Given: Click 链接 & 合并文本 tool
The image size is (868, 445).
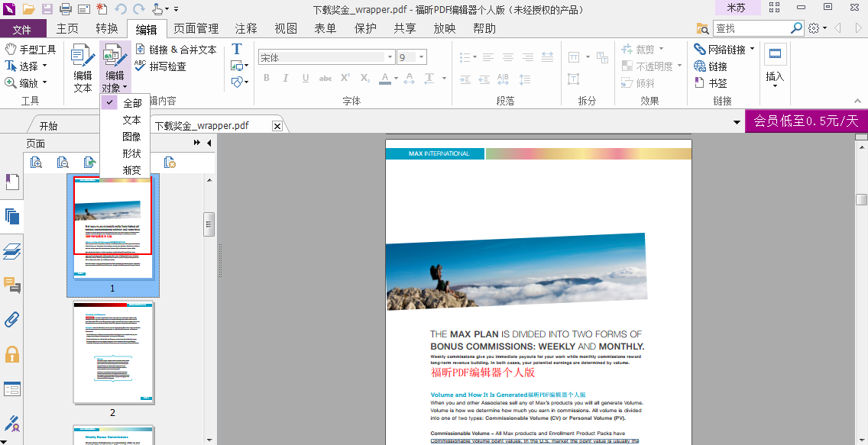Looking at the screenshot, I should (x=176, y=50).
